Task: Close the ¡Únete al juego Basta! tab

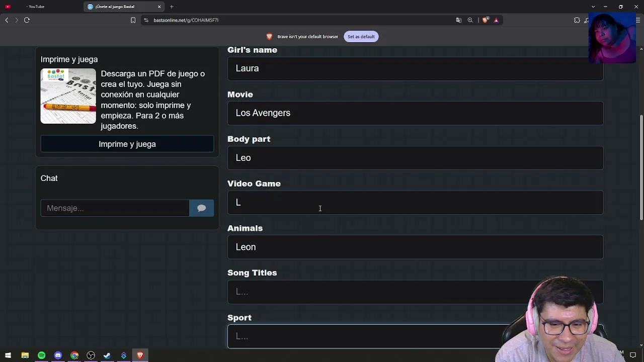Action: [159, 7]
